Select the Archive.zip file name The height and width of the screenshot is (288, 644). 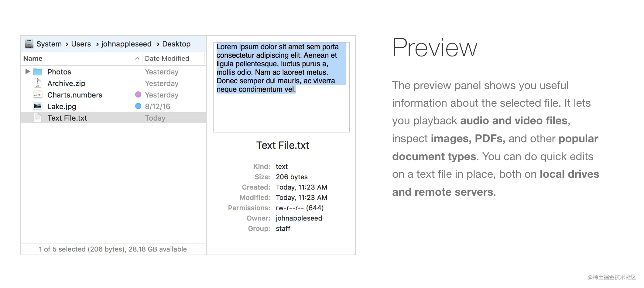coord(66,83)
